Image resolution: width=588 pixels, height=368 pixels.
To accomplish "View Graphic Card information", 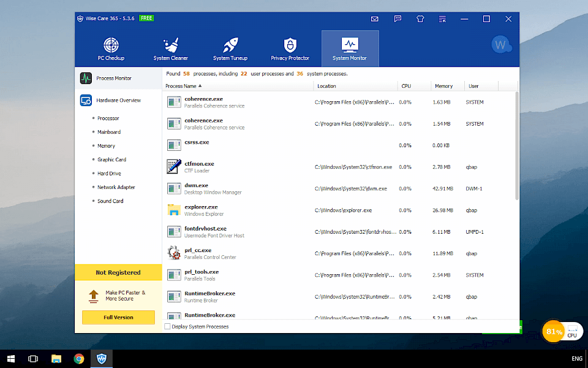I will coord(111,159).
